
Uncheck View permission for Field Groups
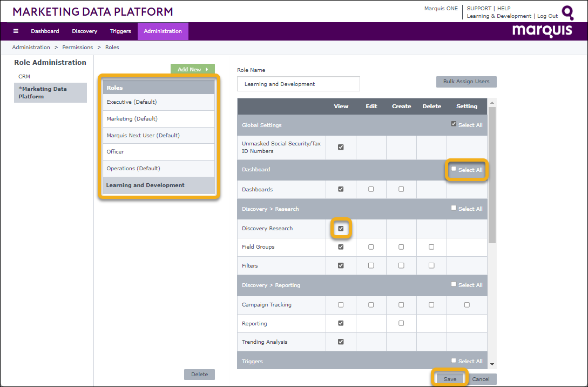click(x=341, y=247)
